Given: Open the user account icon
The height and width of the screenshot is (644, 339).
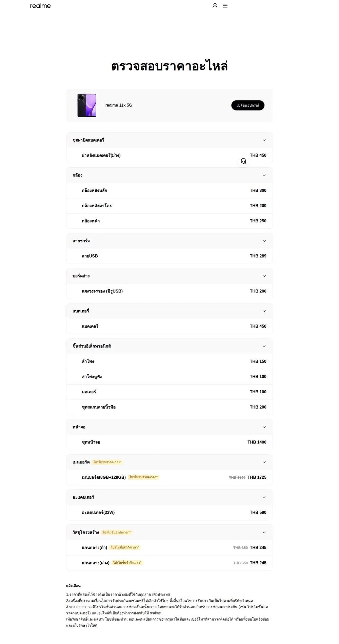Looking at the screenshot, I should click(x=215, y=6).
